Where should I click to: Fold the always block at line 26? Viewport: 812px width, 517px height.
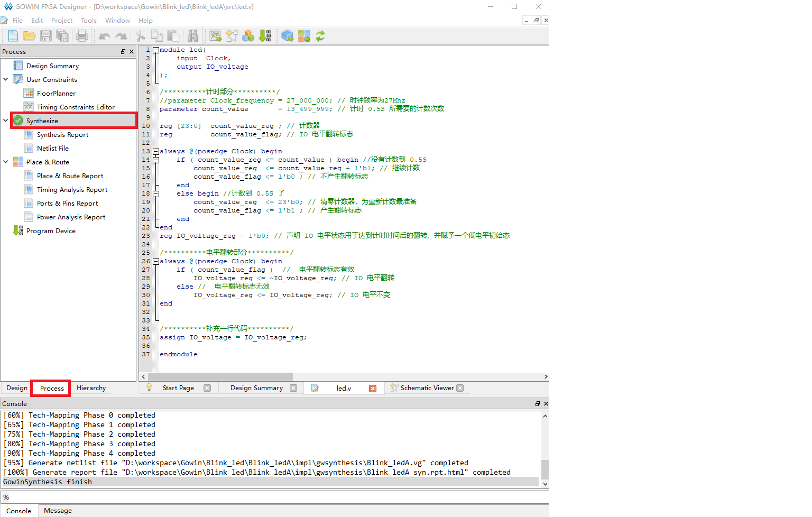coord(156,261)
